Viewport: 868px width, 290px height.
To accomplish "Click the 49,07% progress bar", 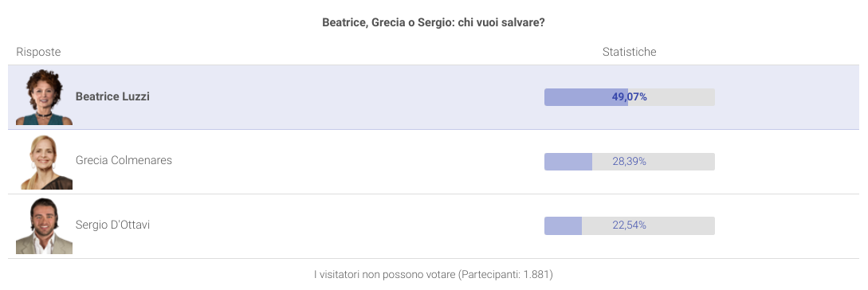I will 630,97.
